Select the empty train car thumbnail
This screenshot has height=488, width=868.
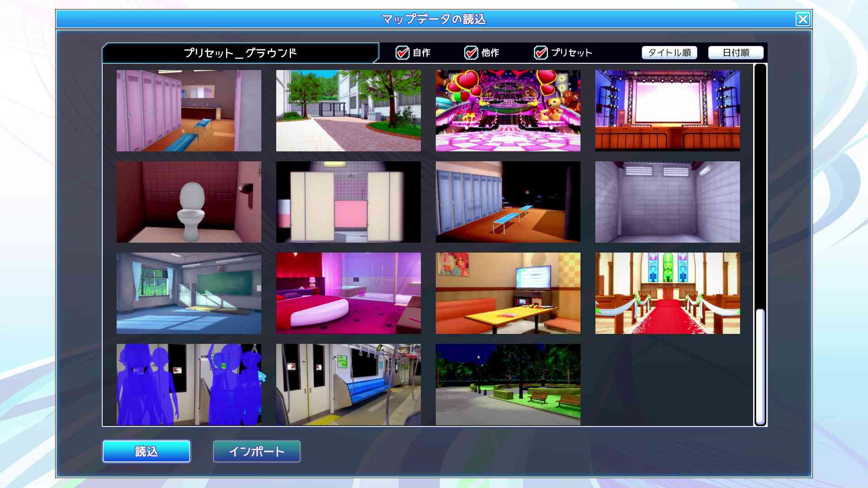point(349,385)
